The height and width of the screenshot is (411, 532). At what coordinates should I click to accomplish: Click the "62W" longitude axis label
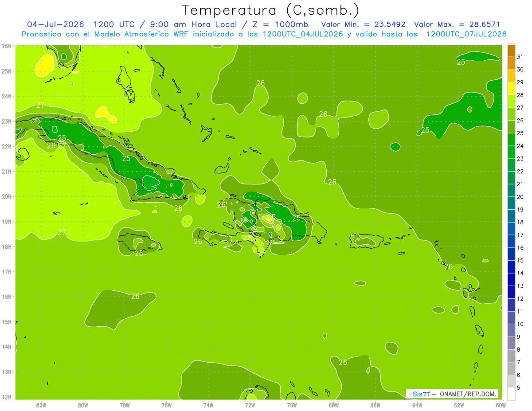pyautogui.click(x=459, y=405)
